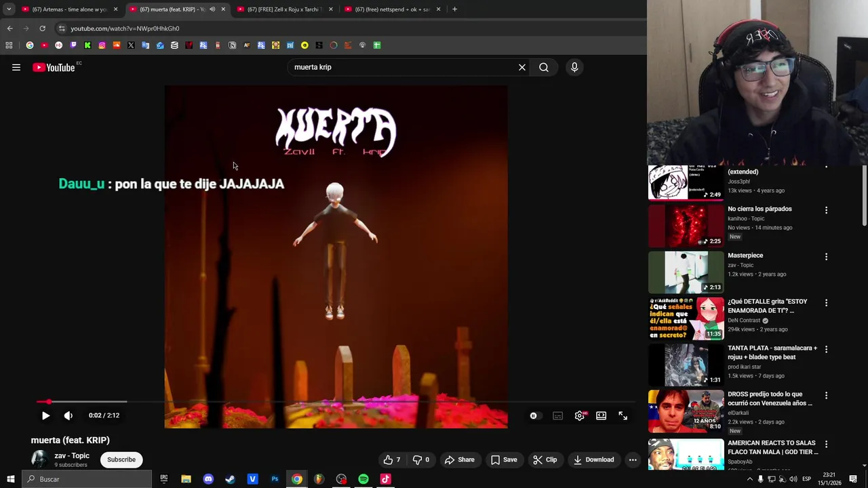Open a new browser tab
This screenshot has height=488, width=868.
(454, 9)
